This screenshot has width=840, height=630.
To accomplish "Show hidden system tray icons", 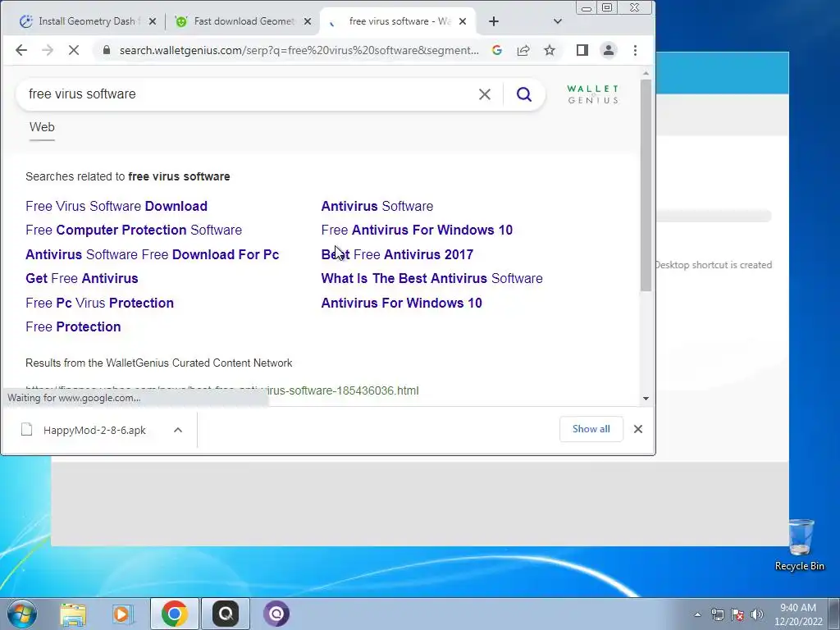I will [x=697, y=614].
